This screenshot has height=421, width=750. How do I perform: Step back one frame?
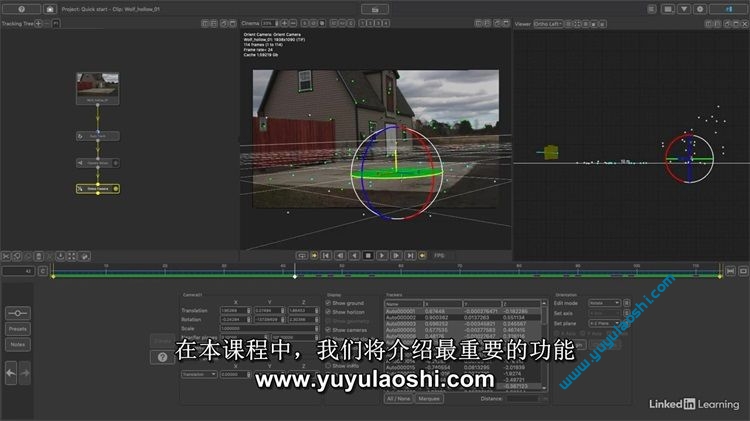click(340, 256)
